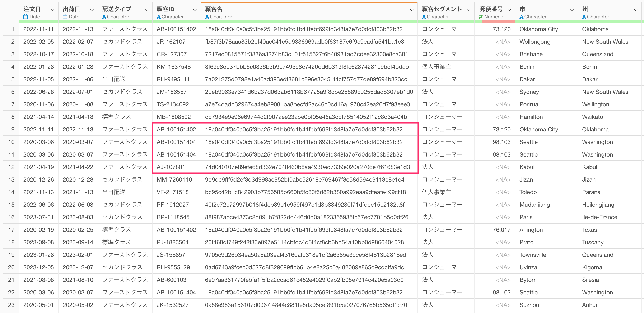
Task: Click Character type icon under 顧客名
Action: click(x=207, y=17)
